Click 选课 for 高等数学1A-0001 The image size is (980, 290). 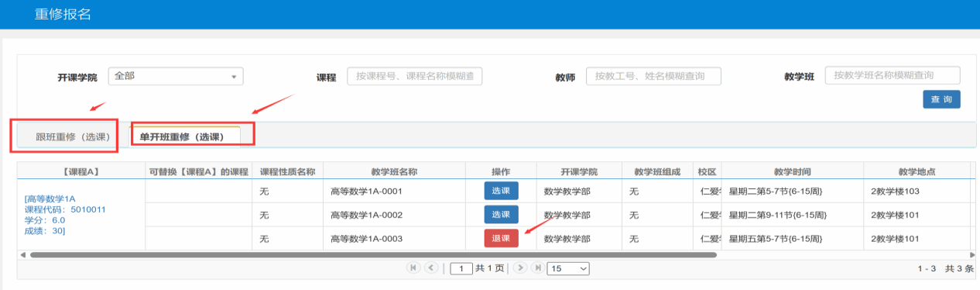click(x=501, y=191)
